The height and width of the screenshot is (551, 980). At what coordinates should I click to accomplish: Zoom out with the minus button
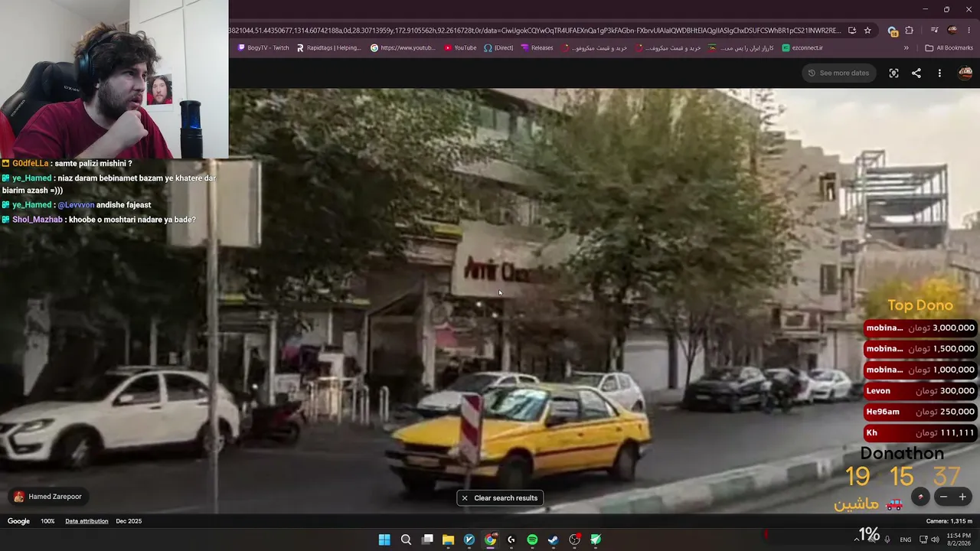(x=943, y=497)
